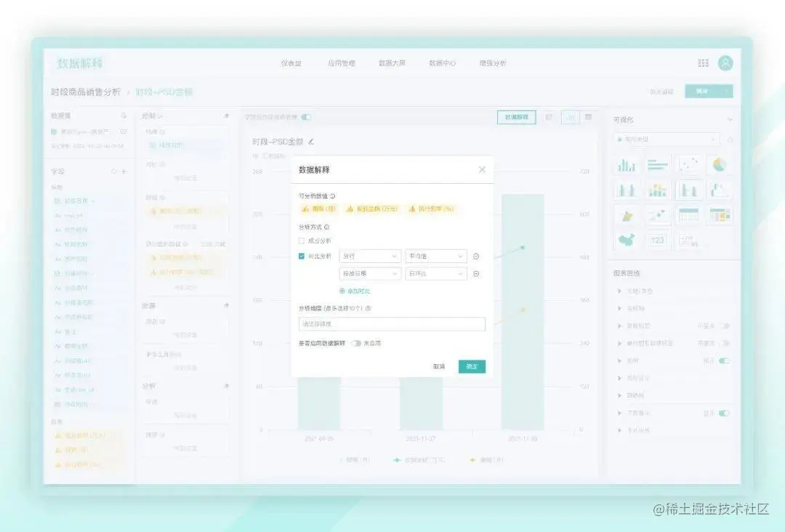
Task: Click the 请选择维度 input field
Action: click(x=392, y=324)
